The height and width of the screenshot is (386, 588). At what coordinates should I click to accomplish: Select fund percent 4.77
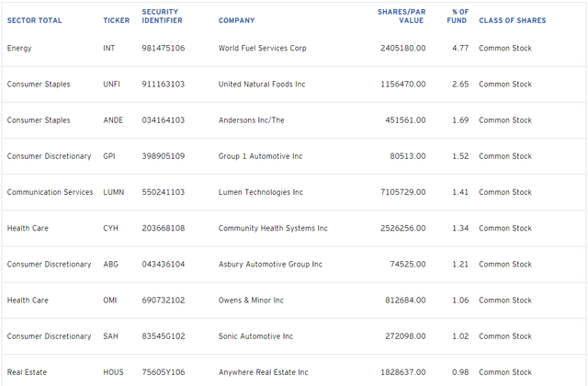(460, 48)
